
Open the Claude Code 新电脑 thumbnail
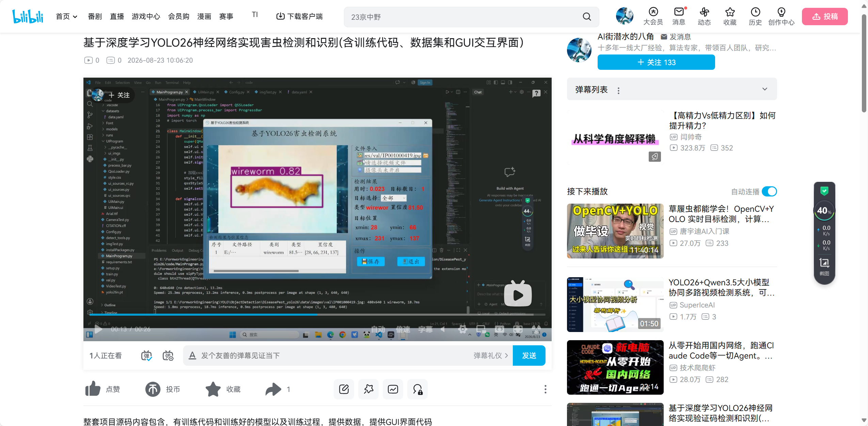pyautogui.click(x=615, y=367)
